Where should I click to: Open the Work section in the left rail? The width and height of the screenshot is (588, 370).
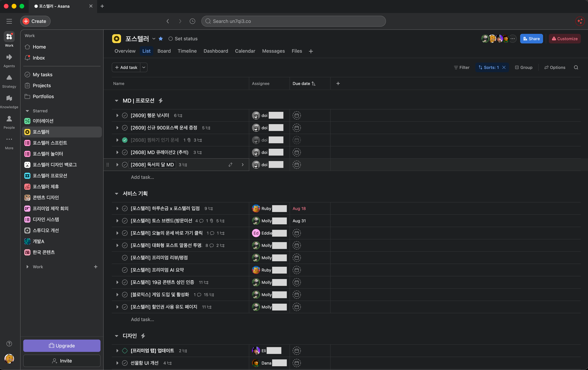coord(9,39)
